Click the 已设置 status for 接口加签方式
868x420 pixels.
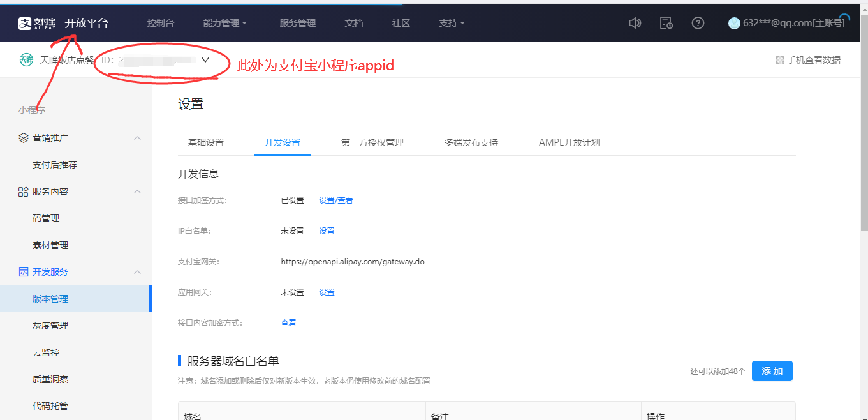[x=293, y=200]
